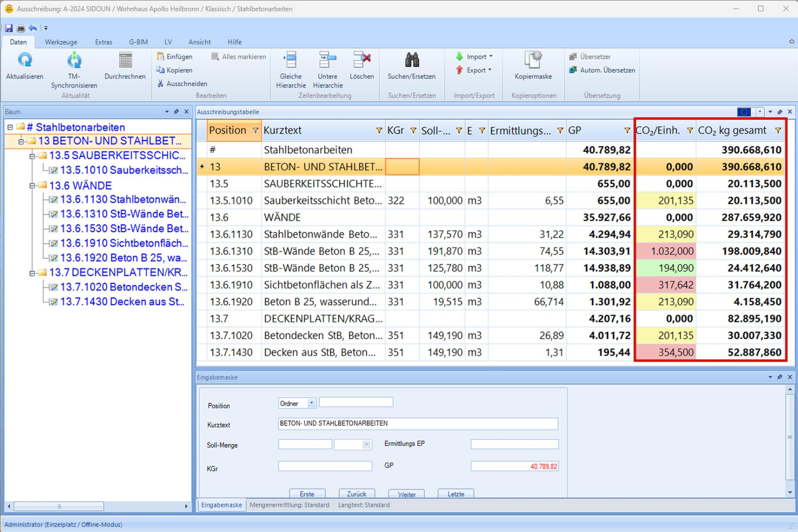Open the Ordner position type dropdown
The height and width of the screenshot is (532, 798).
point(311,403)
